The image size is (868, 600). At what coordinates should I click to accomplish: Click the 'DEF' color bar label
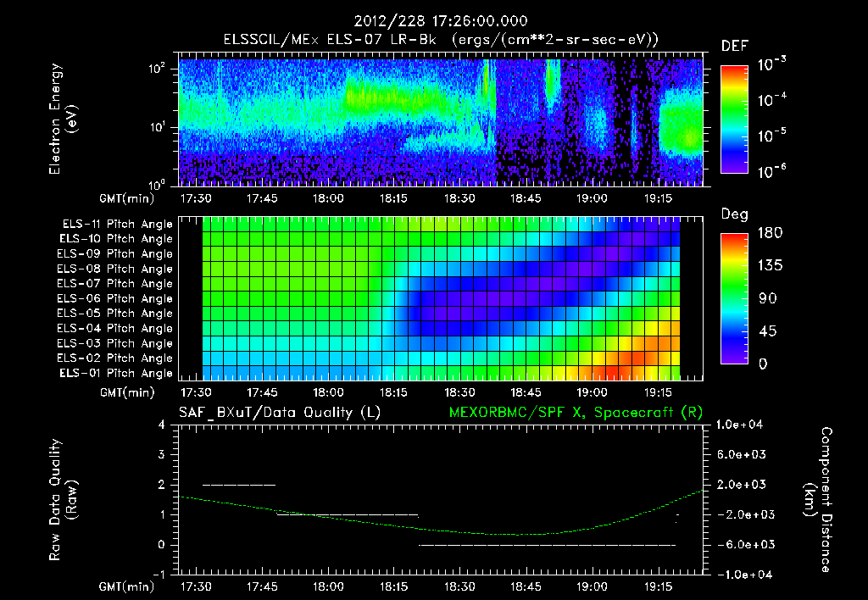pos(735,46)
